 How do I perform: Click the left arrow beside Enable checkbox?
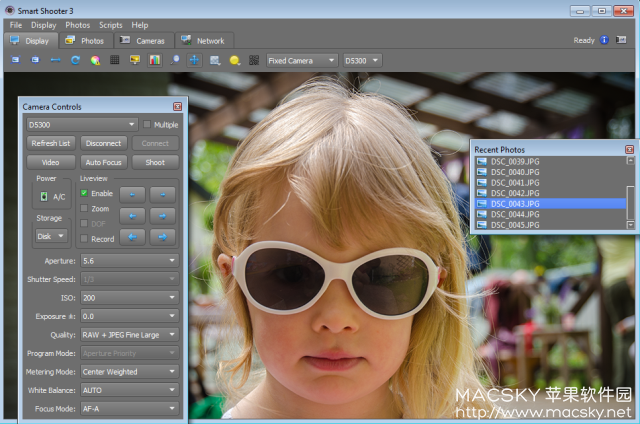(x=132, y=195)
